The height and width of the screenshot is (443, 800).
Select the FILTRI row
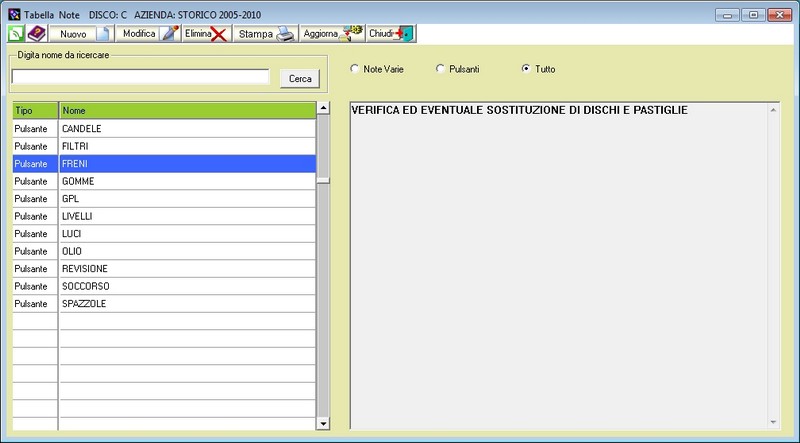click(x=164, y=146)
